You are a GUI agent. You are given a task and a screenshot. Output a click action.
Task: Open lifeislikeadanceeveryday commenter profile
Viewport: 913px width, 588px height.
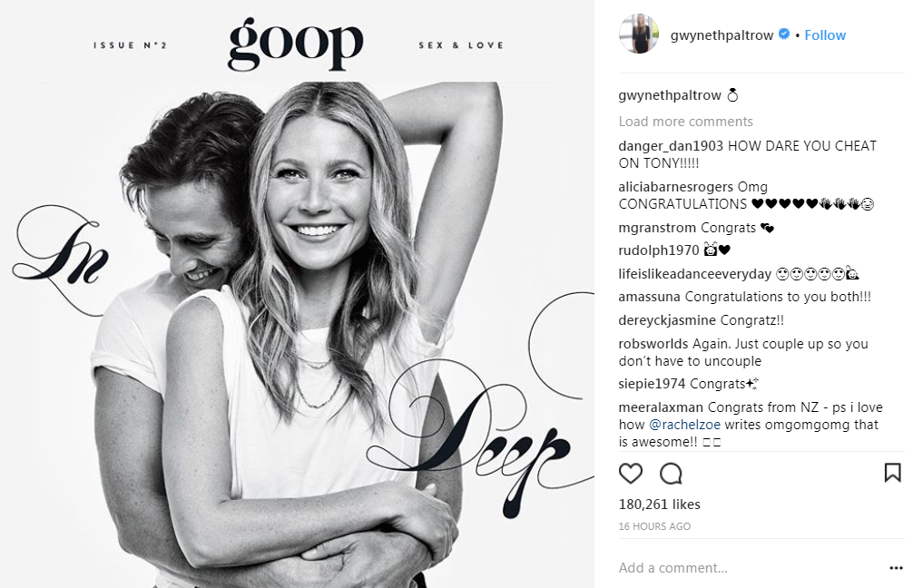pos(694,274)
